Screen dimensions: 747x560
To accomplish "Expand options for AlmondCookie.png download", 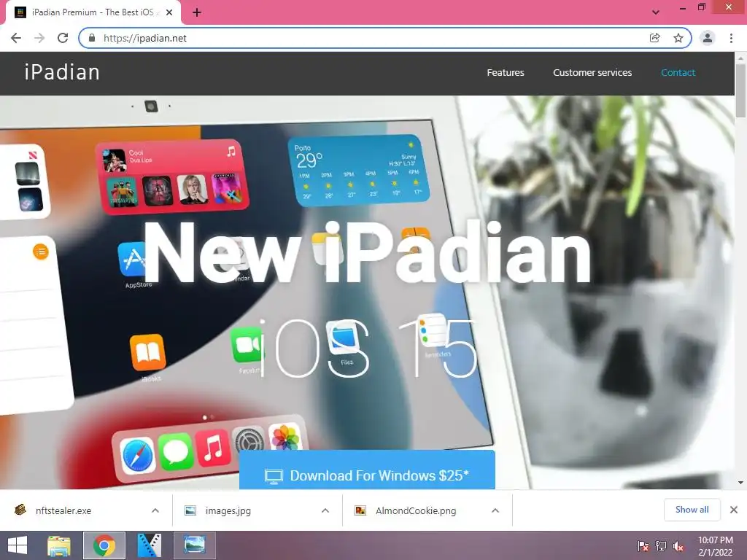I will [495, 510].
